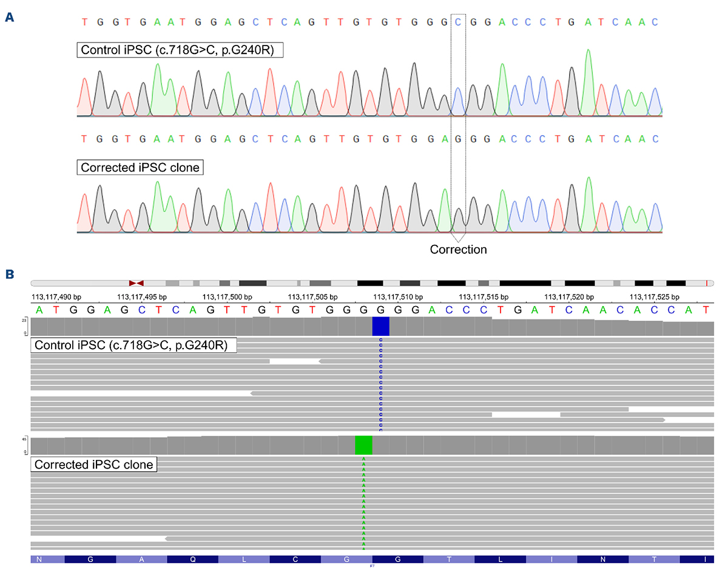Viewport: 728px width, 571px height.
Task: Click the coverage scale value 23
Action: pyautogui.click(x=23, y=319)
